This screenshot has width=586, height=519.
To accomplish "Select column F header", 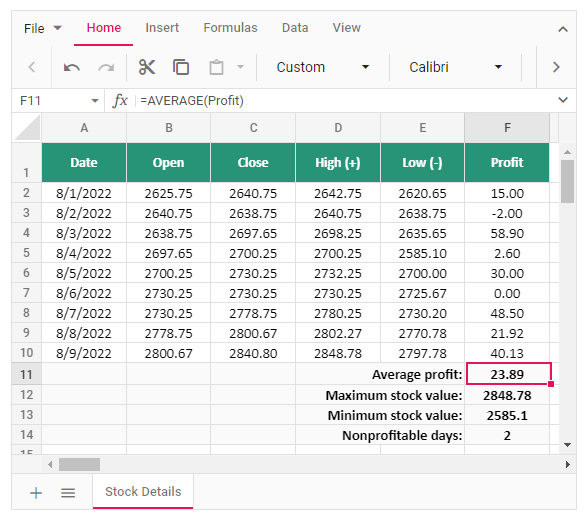I will point(507,128).
